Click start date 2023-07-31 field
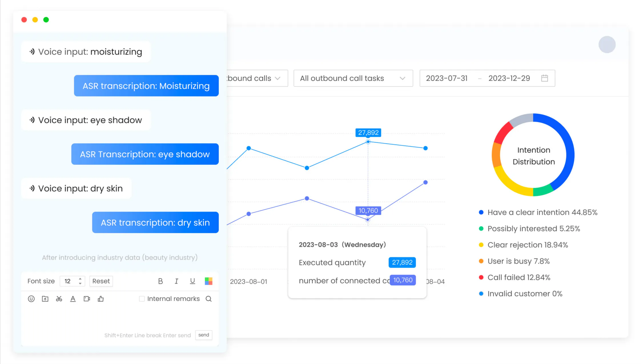Image resolution: width=641 pixels, height=364 pixels. [x=447, y=78]
